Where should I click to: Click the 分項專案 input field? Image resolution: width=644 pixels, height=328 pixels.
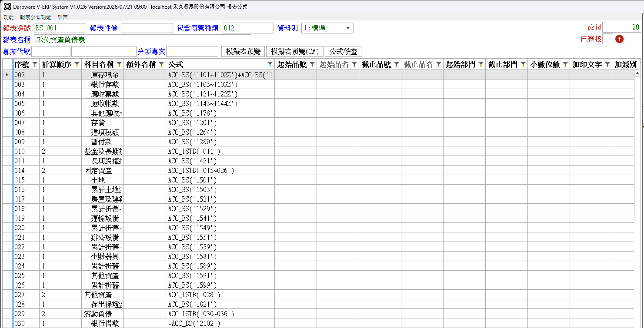(192, 51)
